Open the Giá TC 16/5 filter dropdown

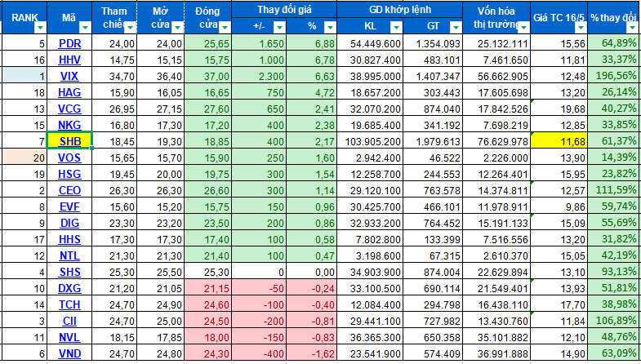(x=581, y=28)
